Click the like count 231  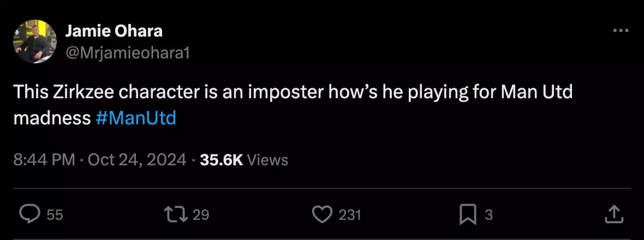click(350, 215)
